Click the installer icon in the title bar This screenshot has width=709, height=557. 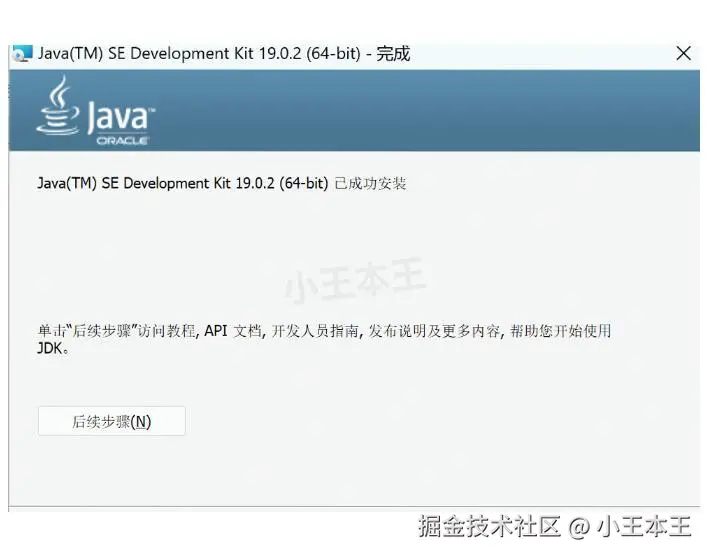pyautogui.click(x=23, y=53)
